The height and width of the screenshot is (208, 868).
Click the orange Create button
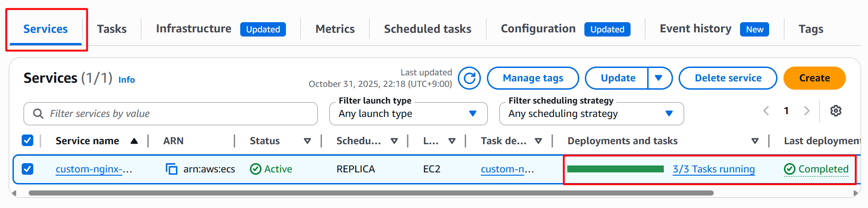[x=814, y=78]
